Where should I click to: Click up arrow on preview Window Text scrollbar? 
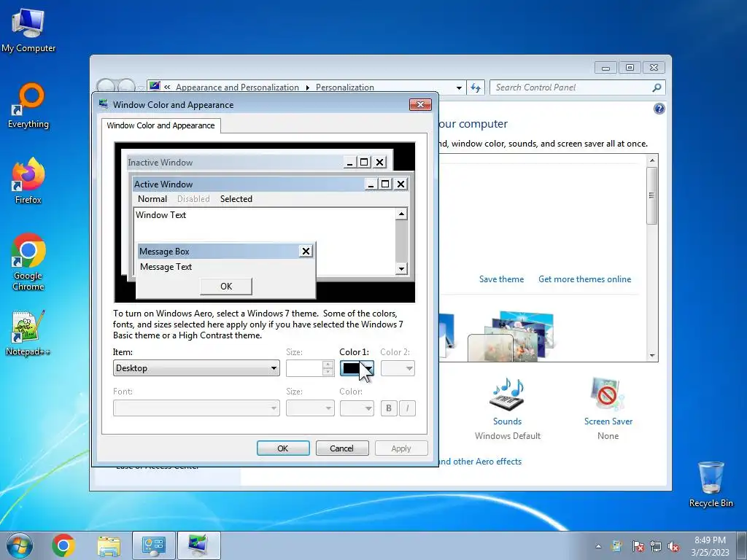pos(401,214)
